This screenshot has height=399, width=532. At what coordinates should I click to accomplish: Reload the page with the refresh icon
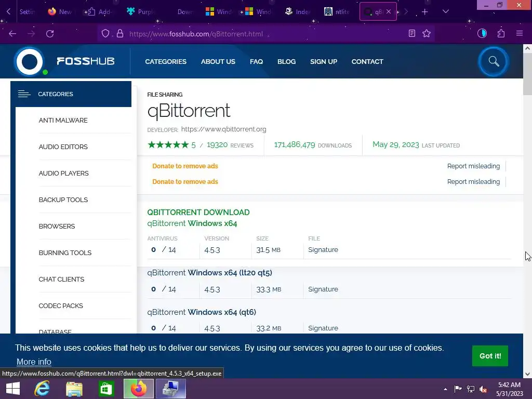coord(50,34)
